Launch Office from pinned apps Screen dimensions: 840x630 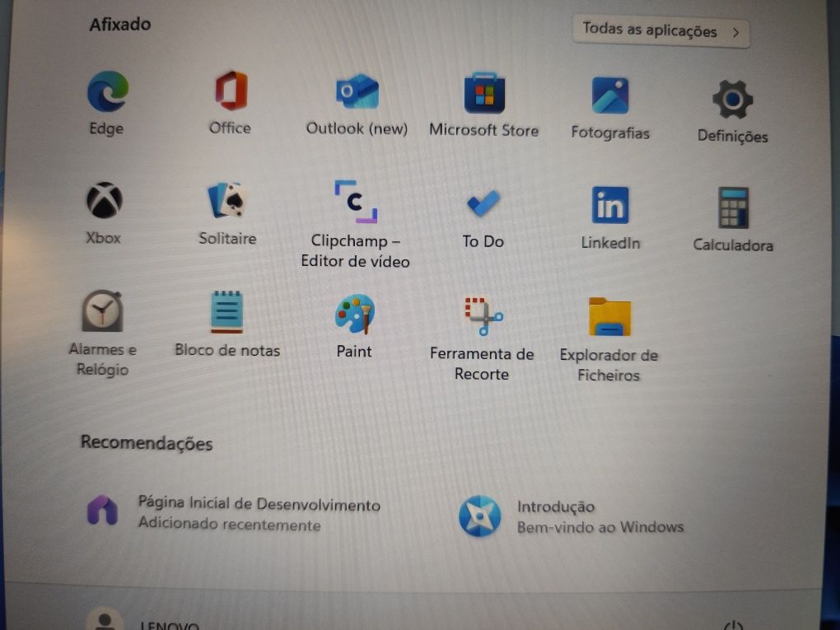(x=231, y=91)
